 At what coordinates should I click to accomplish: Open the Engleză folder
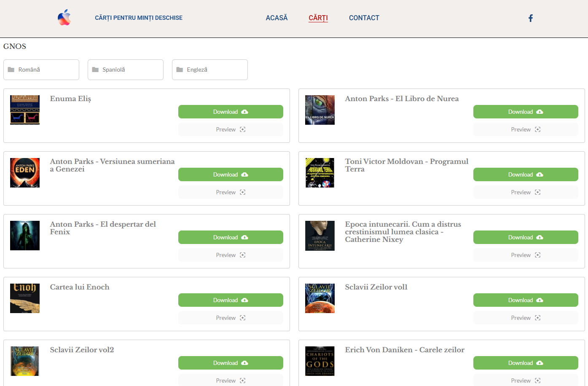(210, 70)
